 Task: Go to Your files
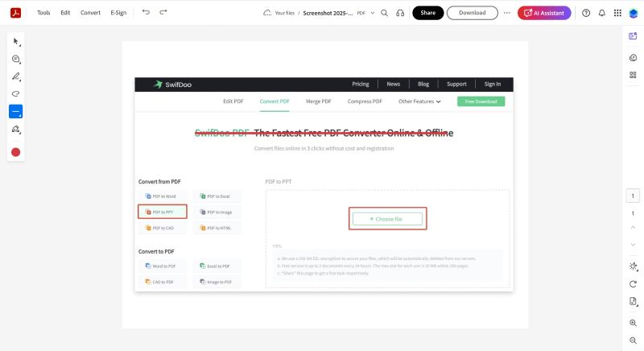click(285, 13)
